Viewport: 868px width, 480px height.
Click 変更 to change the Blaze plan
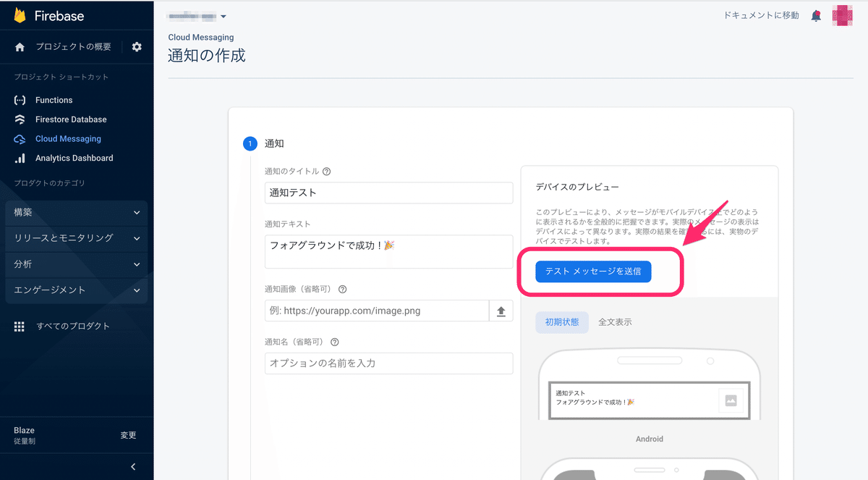tap(128, 435)
